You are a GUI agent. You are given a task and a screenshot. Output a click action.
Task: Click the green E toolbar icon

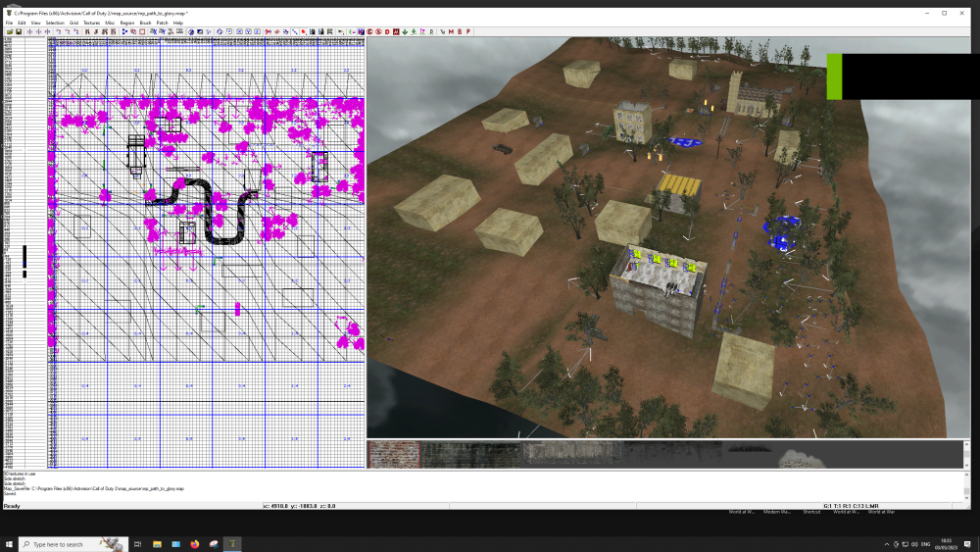(x=352, y=31)
